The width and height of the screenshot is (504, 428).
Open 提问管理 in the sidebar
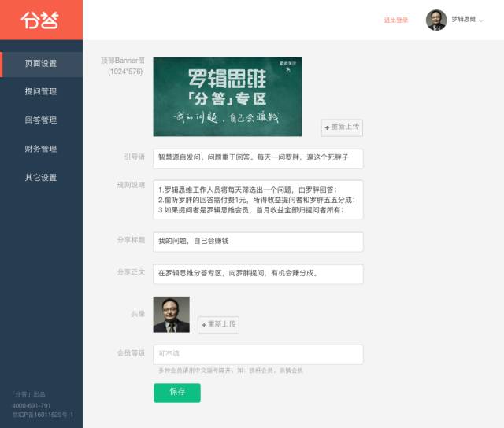coord(41,92)
